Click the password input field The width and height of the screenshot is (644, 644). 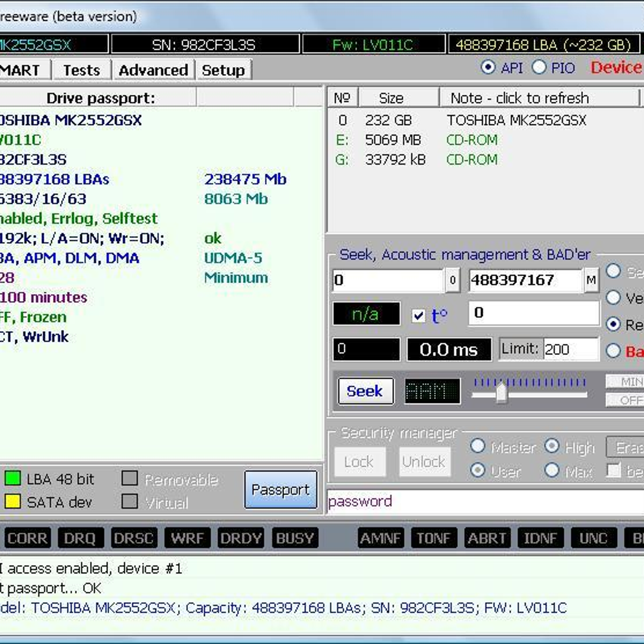coord(485,502)
